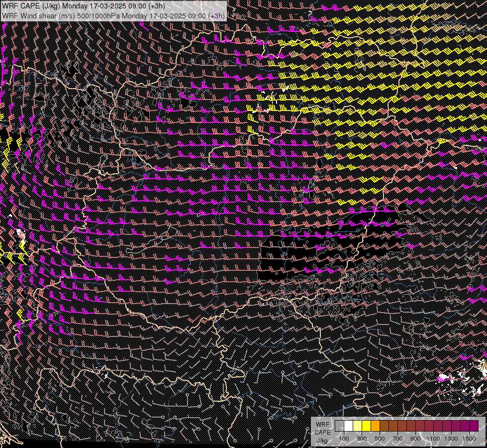Click the WRF CAPE title line
Screen dimensions: 487x448
[x=84, y=6]
